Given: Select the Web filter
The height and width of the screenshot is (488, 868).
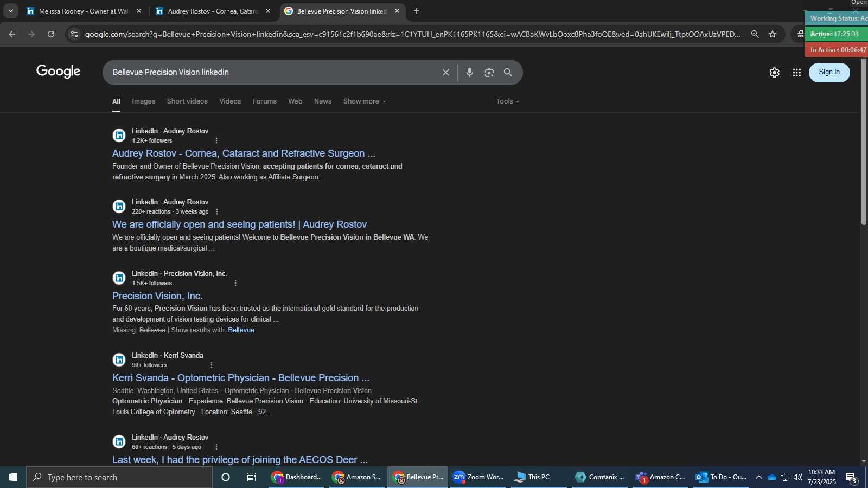Looking at the screenshot, I should point(295,101).
